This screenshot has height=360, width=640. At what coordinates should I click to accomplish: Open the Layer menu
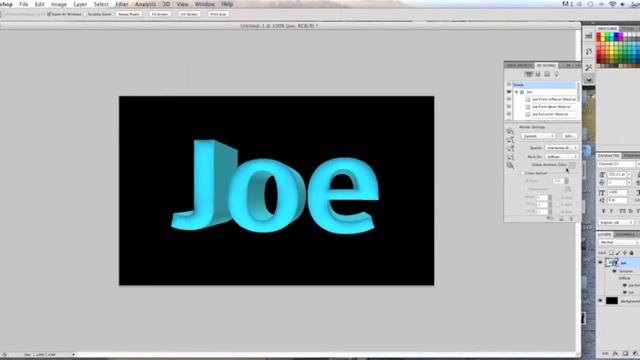(x=80, y=4)
